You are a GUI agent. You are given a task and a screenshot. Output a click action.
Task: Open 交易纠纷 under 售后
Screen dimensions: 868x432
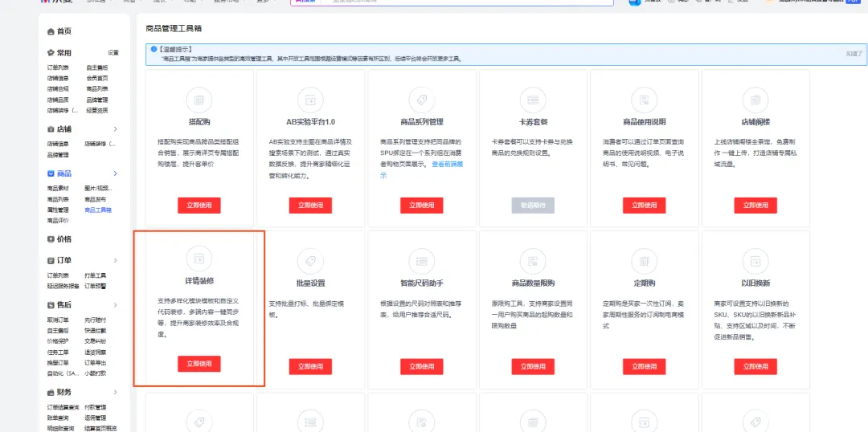pos(95,341)
